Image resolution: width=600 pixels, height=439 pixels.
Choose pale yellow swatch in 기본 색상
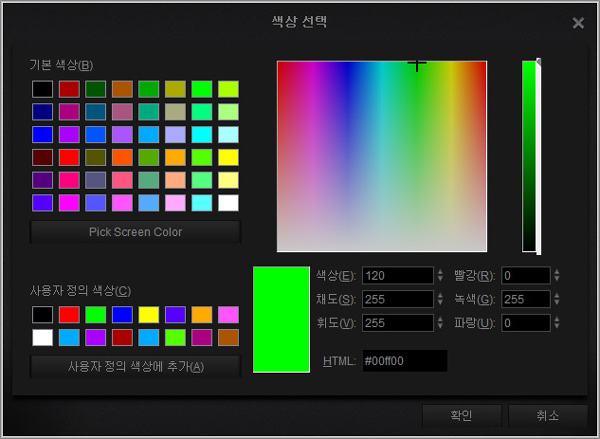[228, 180]
